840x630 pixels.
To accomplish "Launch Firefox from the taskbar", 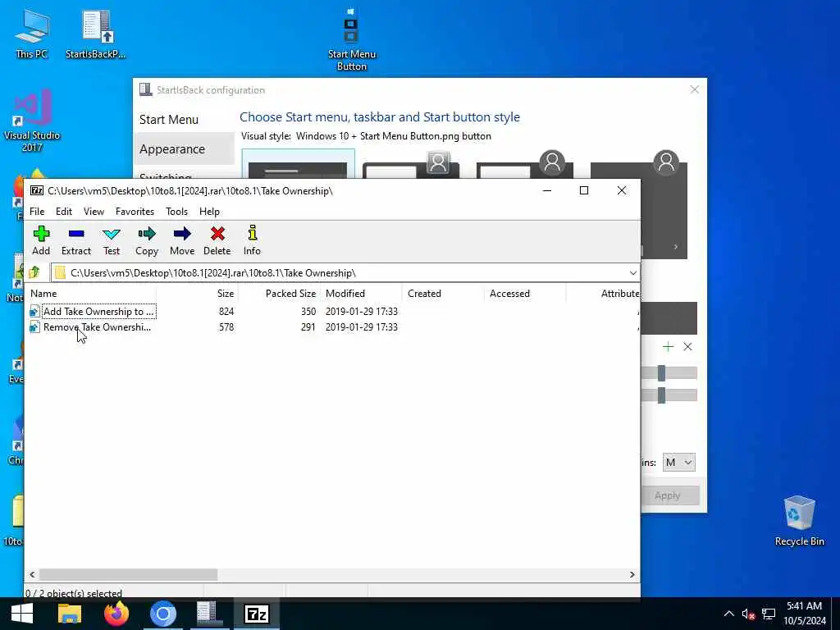I will point(116,614).
